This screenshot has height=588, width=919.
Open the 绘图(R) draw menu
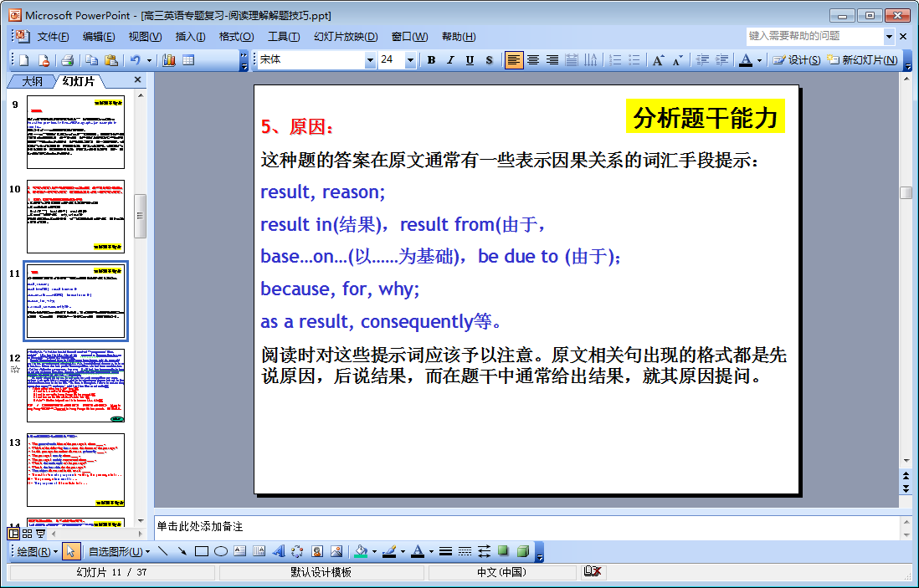tap(38, 551)
